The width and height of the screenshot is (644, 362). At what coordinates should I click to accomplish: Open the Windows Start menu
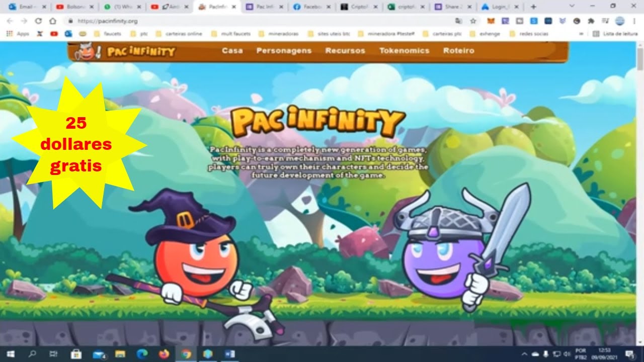coord(10,353)
